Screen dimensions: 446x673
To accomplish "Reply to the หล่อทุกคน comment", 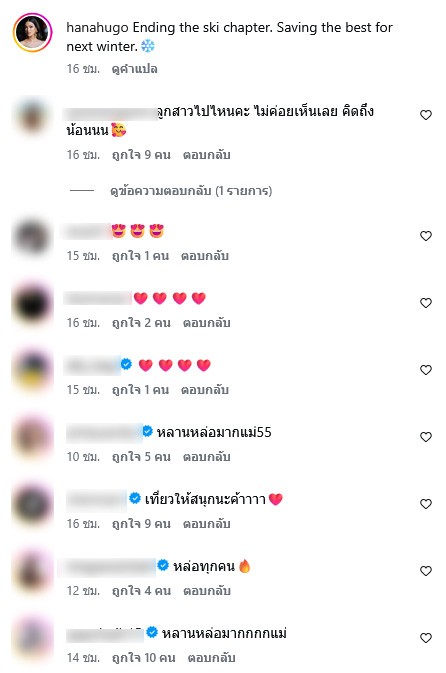I will 207,591.
